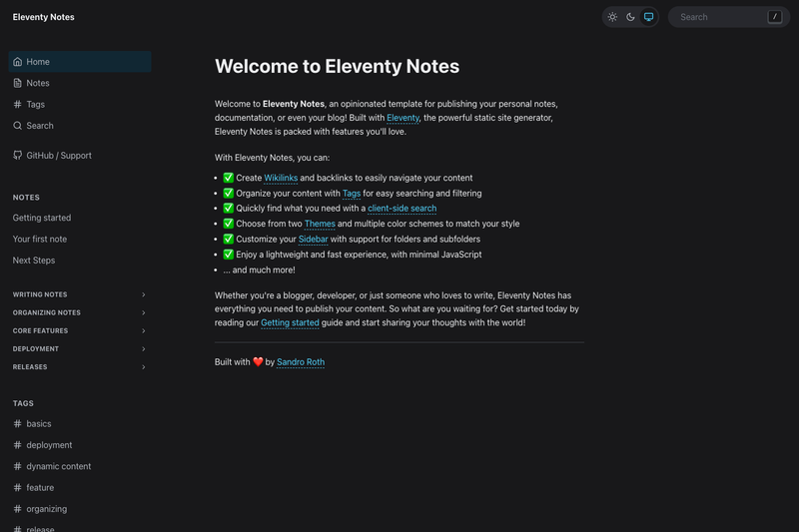Click the green checkmark beside Choose from two Themes
This screenshot has width=799, height=532.
229,224
